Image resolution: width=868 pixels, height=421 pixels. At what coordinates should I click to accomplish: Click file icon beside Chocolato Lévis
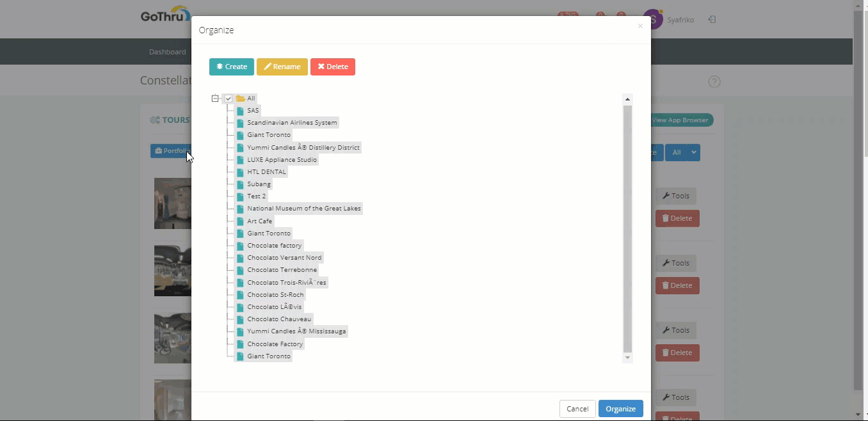(240, 307)
